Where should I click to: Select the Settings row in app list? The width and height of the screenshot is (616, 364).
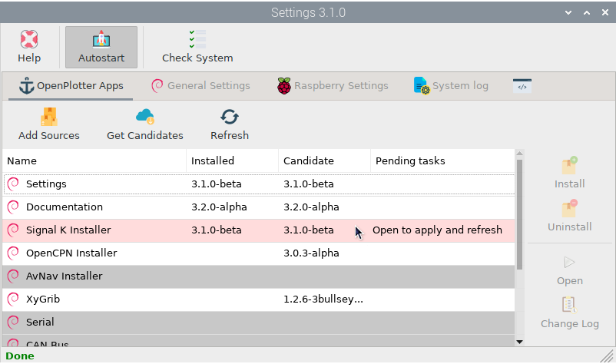tap(259, 184)
